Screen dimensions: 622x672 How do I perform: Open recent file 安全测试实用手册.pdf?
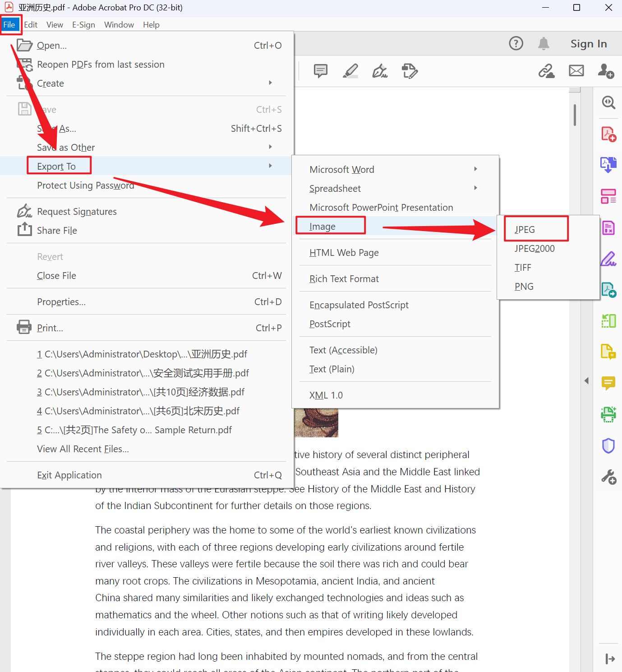[x=147, y=373]
